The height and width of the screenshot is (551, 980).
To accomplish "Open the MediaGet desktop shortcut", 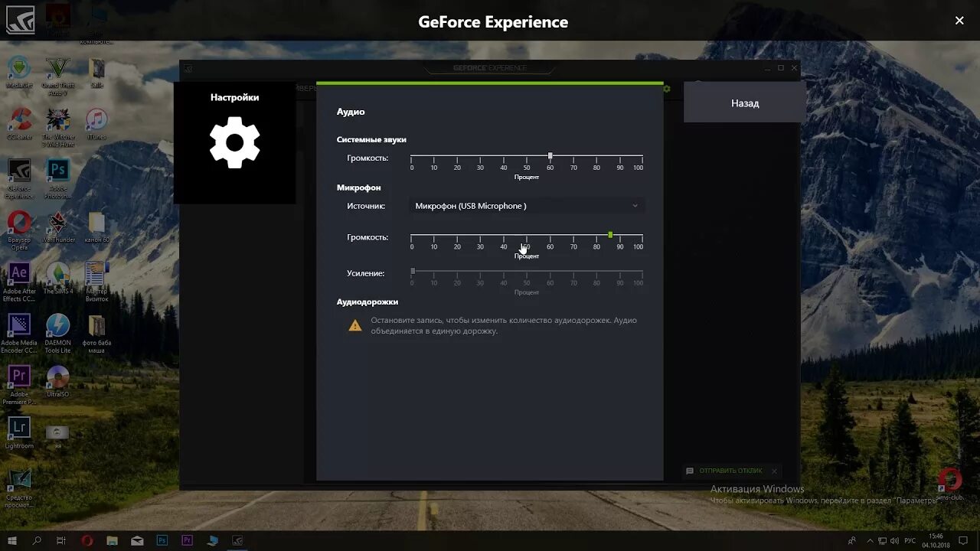I will pos(19,73).
